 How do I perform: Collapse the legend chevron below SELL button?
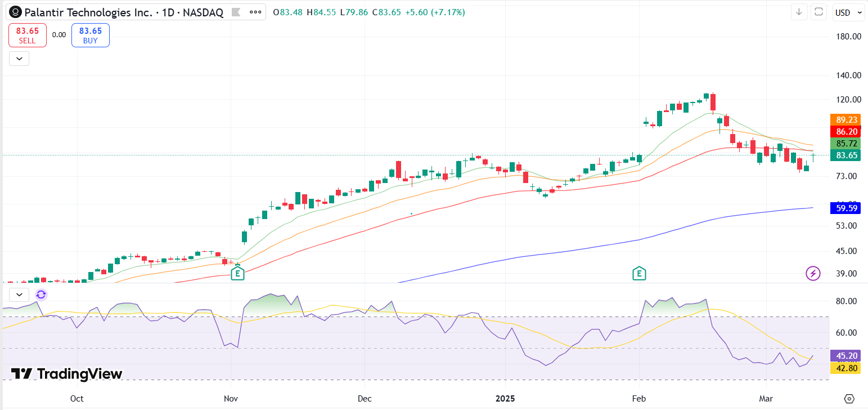[x=19, y=58]
